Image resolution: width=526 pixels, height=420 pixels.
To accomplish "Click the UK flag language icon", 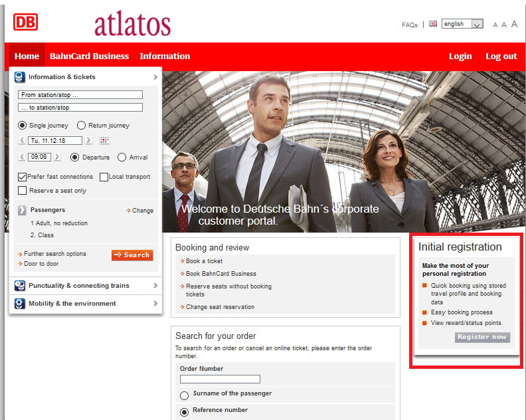I will pos(433,24).
